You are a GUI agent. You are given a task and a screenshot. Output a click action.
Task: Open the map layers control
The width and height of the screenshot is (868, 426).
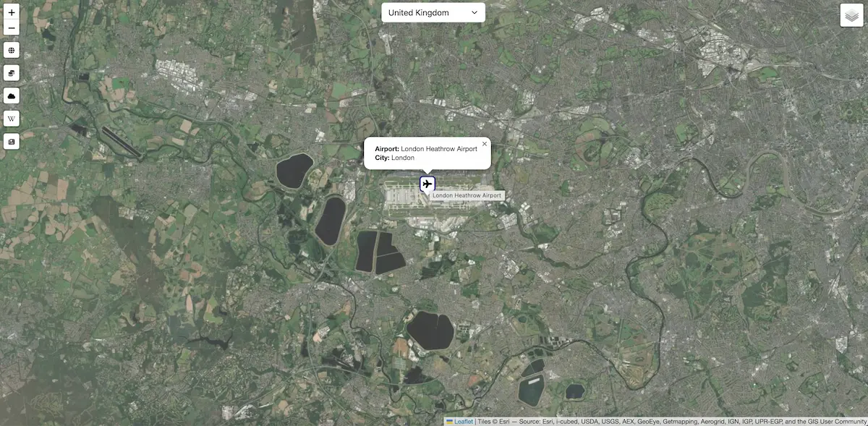pyautogui.click(x=852, y=15)
